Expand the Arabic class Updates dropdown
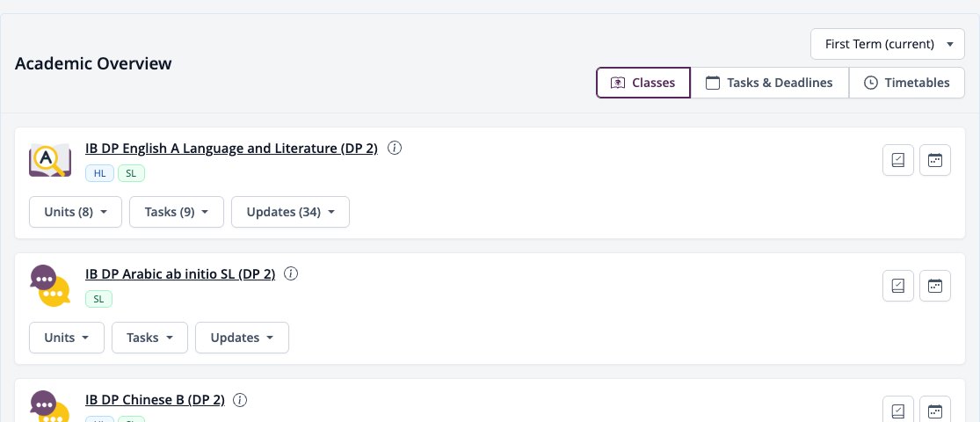The height and width of the screenshot is (422, 980). coord(242,338)
